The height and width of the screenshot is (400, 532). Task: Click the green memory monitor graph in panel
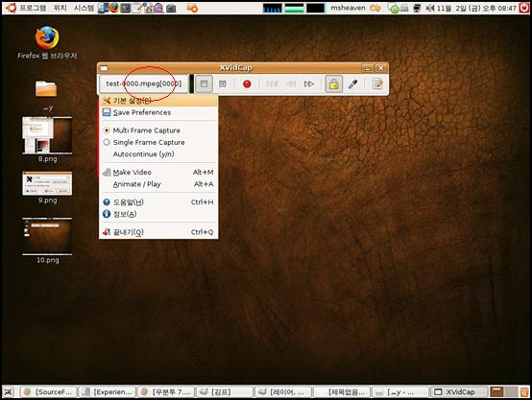coord(294,8)
